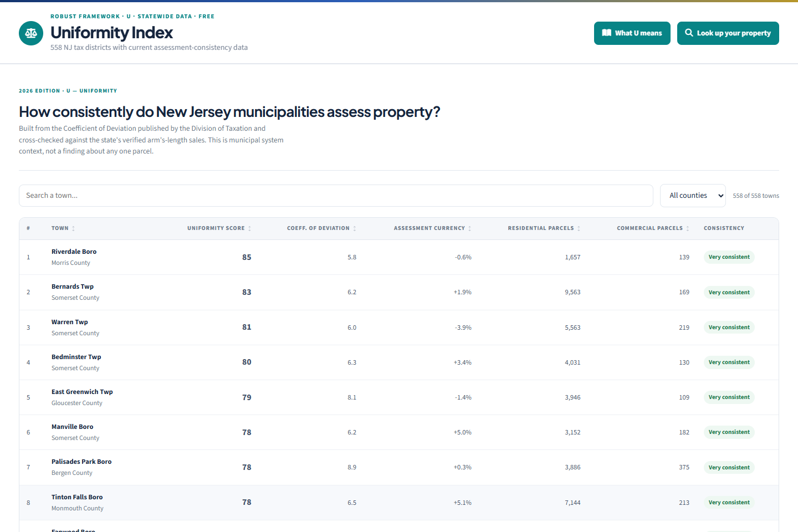The height and width of the screenshot is (532, 798).
Task: Click the sort arrows next to Assessment Currency
Action: [469, 228]
